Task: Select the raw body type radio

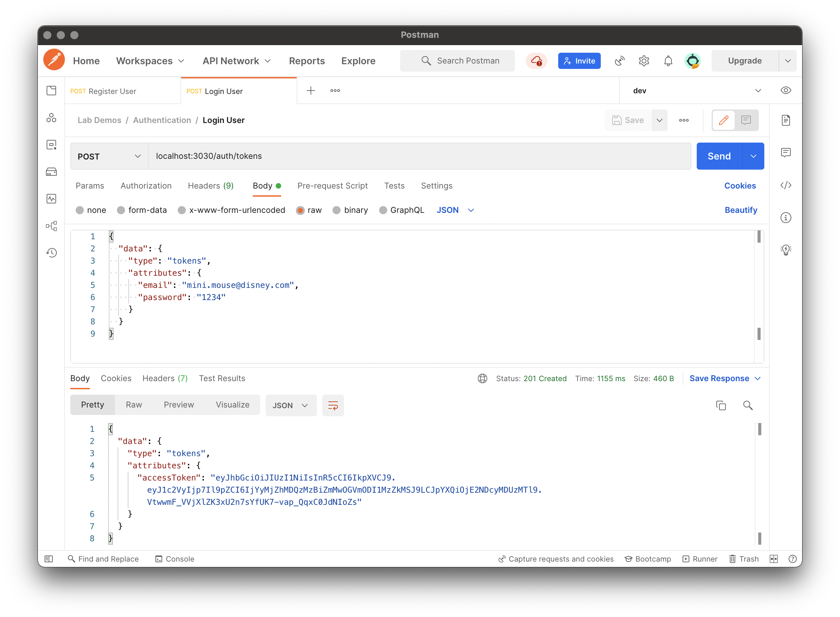Action: pyautogui.click(x=300, y=210)
